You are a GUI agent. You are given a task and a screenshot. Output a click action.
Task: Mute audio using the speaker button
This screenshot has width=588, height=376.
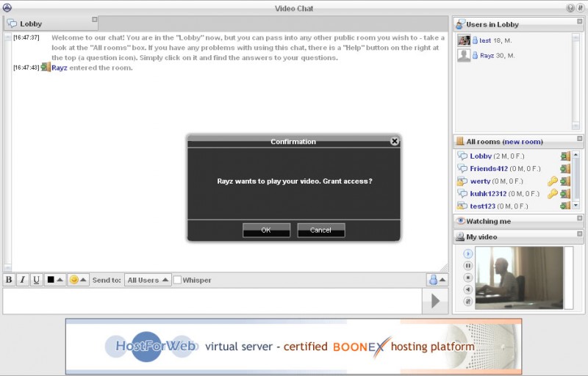tap(467, 289)
